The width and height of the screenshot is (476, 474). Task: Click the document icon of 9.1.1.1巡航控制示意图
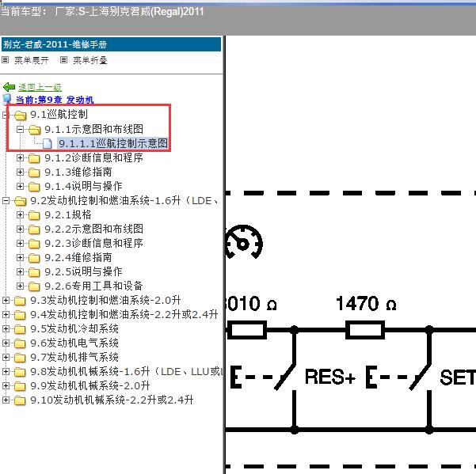48,143
